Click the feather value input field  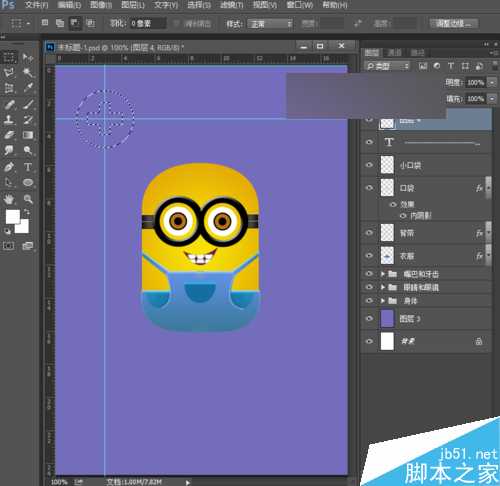tap(148, 23)
